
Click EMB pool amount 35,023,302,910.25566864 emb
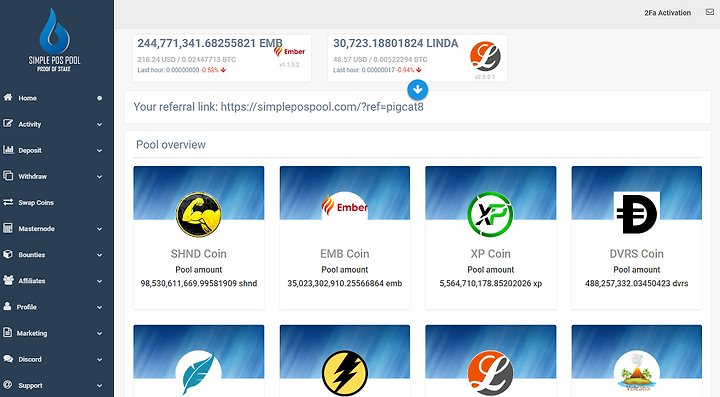[x=344, y=284]
